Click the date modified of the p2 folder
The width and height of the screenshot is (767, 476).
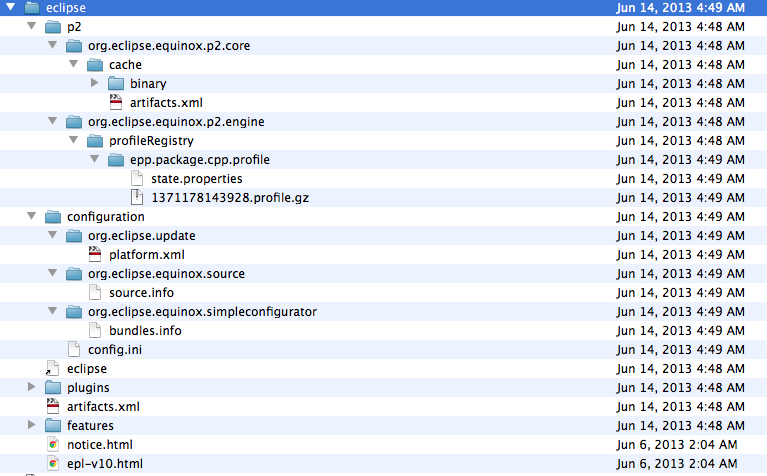680,26
